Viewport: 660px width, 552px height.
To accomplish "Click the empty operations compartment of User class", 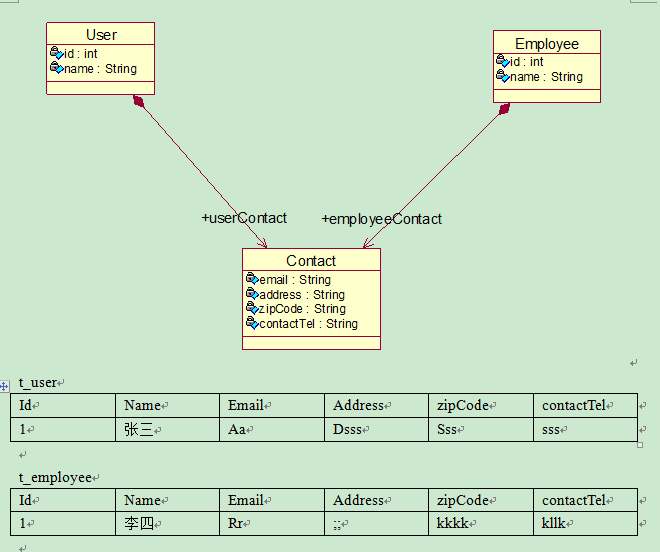I will pos(101,88).
